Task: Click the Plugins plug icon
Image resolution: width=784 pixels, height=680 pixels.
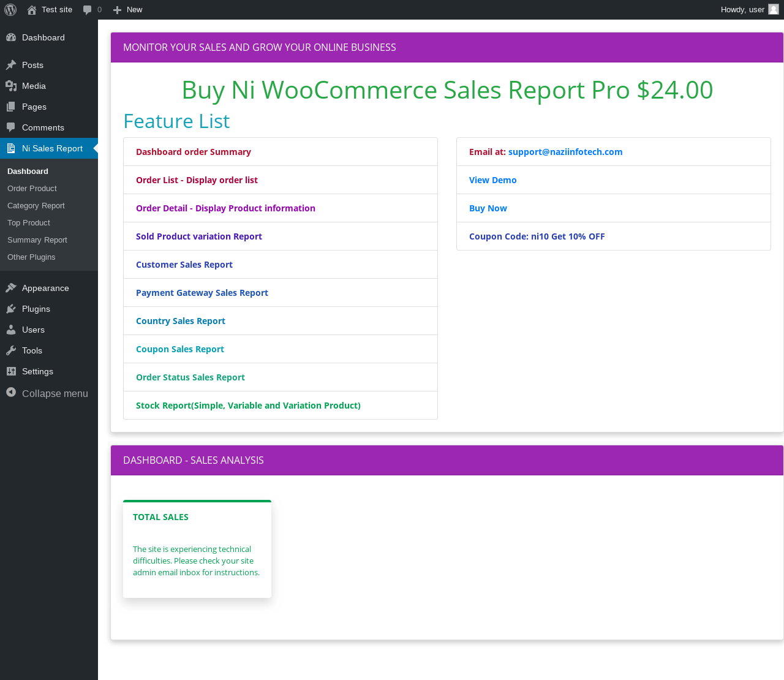Action: click(11, 309)
